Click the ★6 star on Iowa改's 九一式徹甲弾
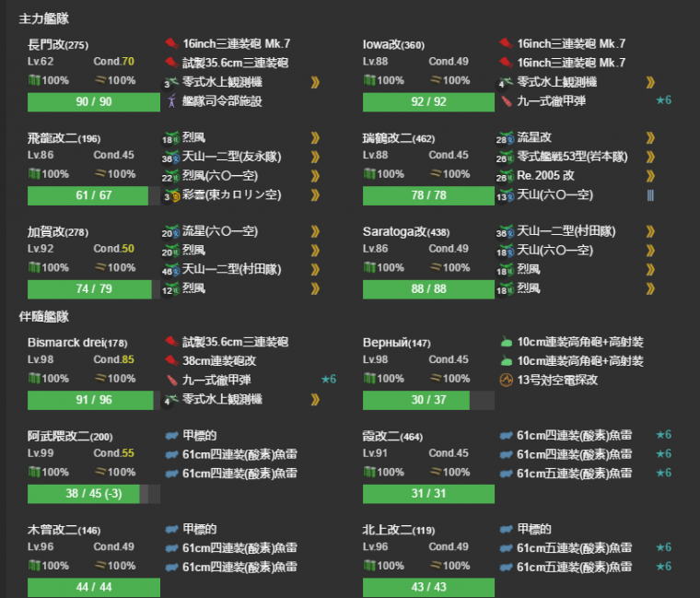The width and height of the screenshot is (700, 598). [x=663, y=100]
